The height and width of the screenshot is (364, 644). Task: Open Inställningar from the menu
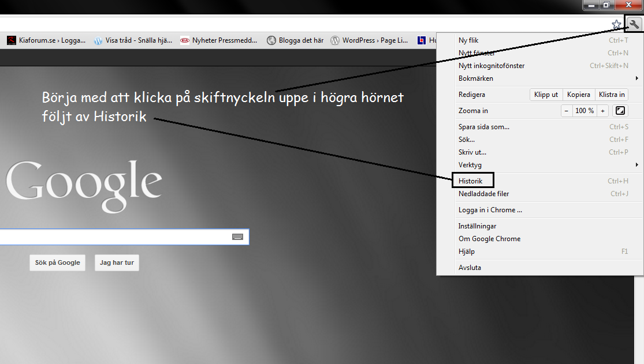[477, 226]
